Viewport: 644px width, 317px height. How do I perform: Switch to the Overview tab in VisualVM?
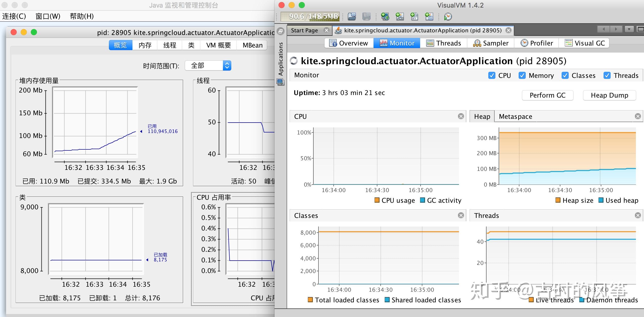tap(349, 43)
